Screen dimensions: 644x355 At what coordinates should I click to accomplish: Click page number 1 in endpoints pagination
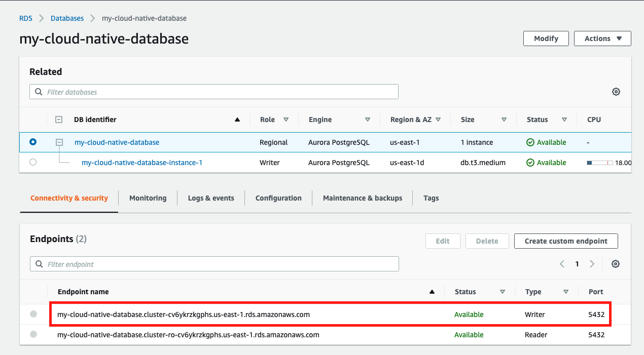point(577,264)
